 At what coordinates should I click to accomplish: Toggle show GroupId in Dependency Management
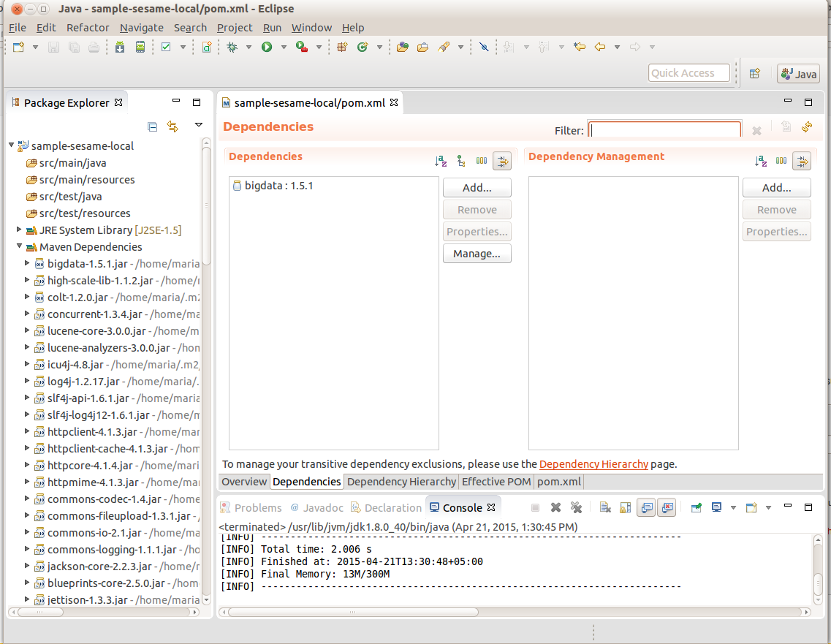[x=781, y=161]
